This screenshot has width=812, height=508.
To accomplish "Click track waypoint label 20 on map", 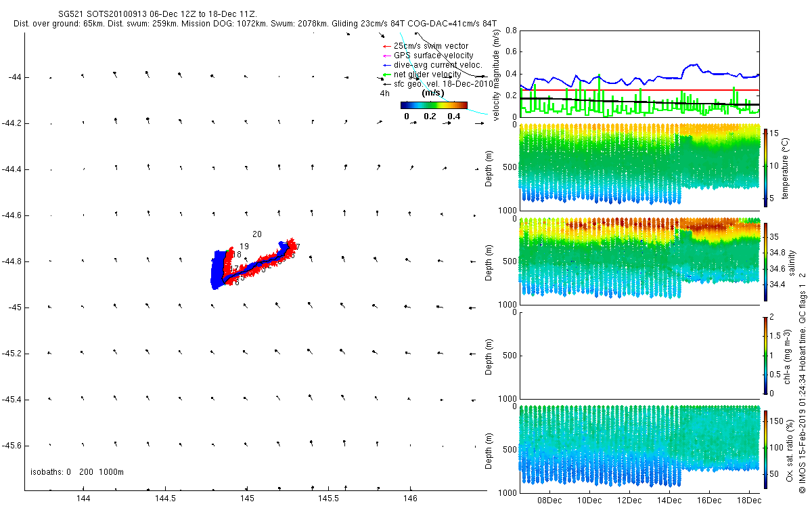I will tap(257, 234).
